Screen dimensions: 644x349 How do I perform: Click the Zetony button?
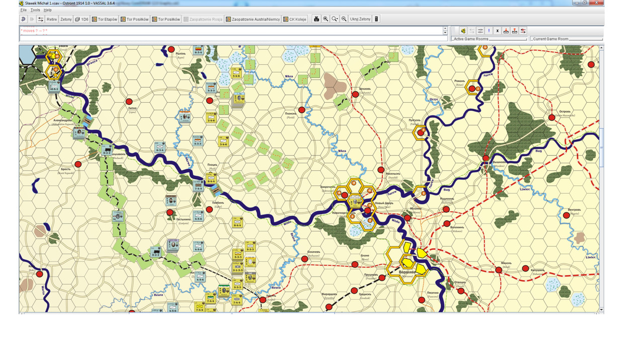tap(66, 19)
